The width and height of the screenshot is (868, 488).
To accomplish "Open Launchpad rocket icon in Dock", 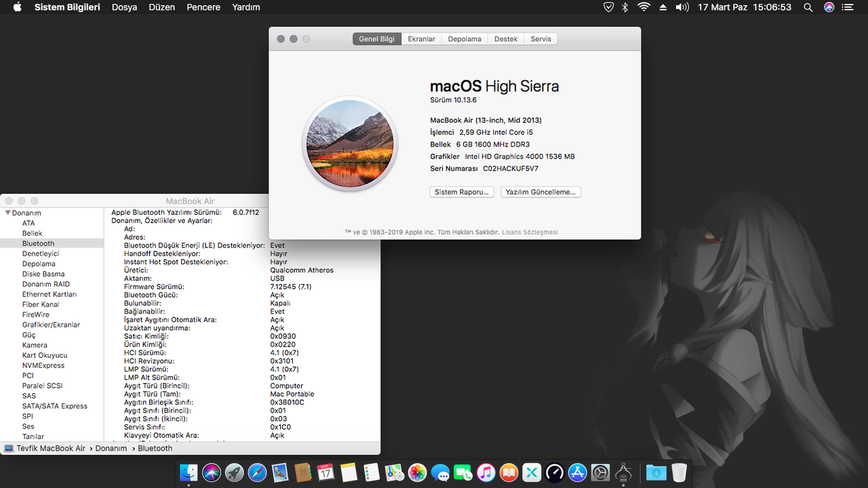I will 235,472.
